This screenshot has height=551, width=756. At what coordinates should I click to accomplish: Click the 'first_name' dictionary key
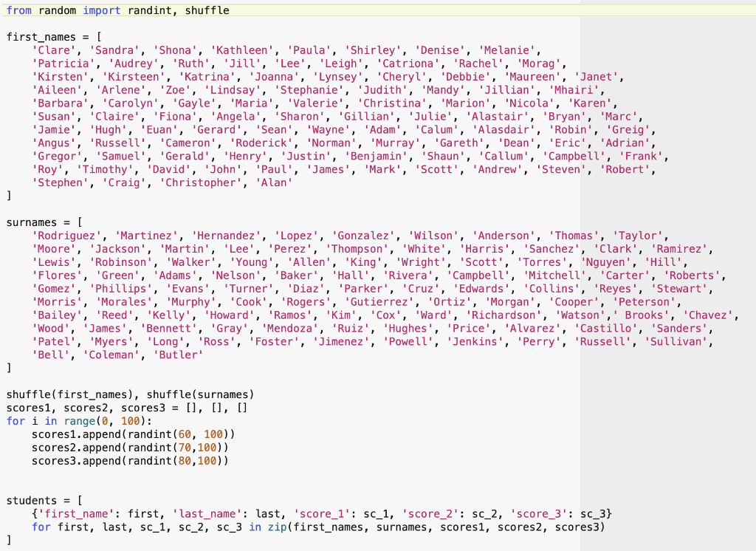76,514
